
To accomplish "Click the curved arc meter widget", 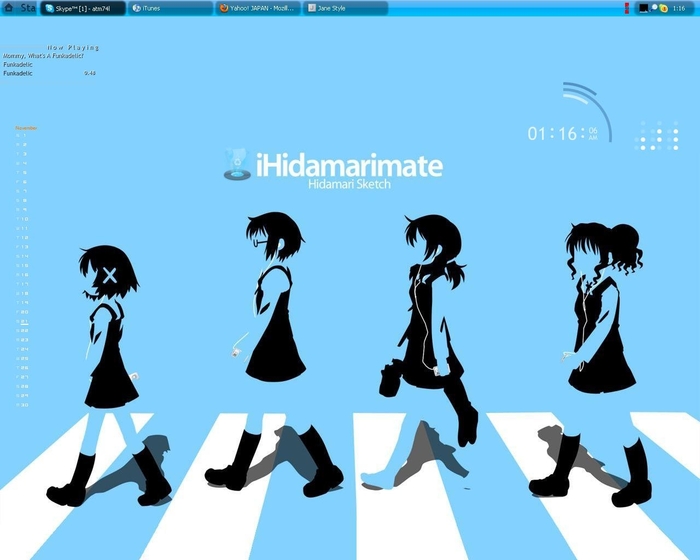I will [x=587, y=112].
